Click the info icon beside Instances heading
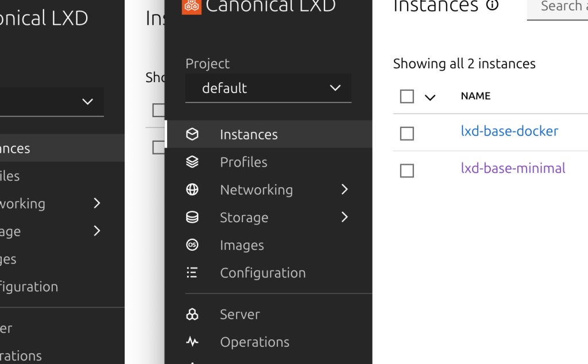Screen dimensions: 588x364 click(492, 6)
